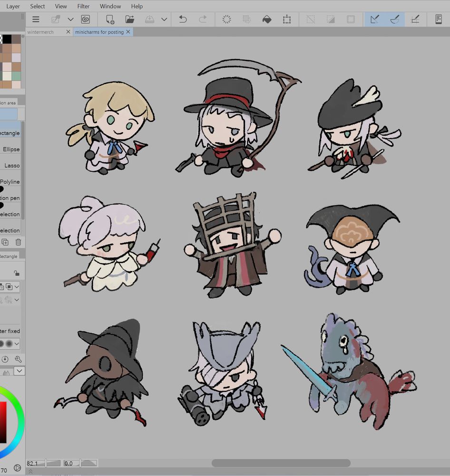Open the View menu
The height and width of the screenshot is (476, 450).
[x=61, y=6]
